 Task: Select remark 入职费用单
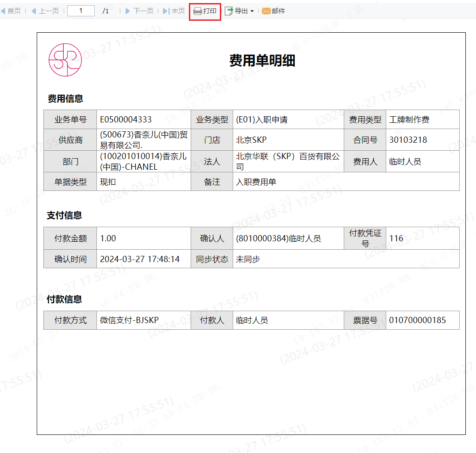pos(256,182)
